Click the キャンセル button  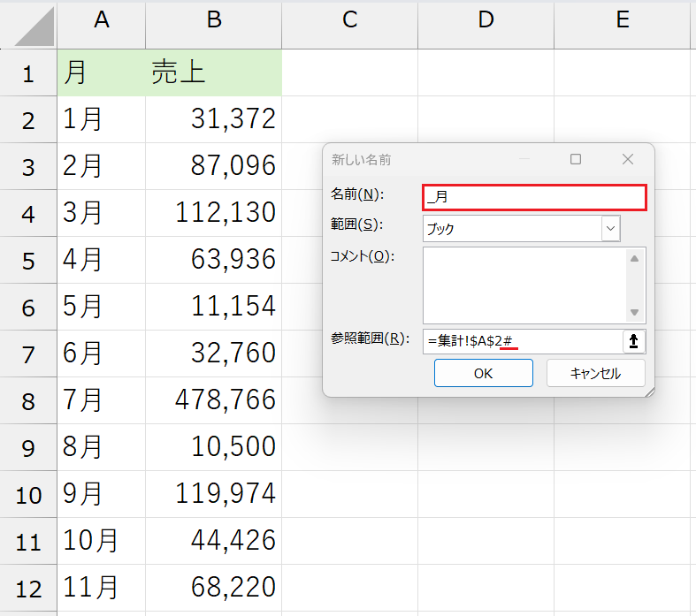click(x=596, y=374)
